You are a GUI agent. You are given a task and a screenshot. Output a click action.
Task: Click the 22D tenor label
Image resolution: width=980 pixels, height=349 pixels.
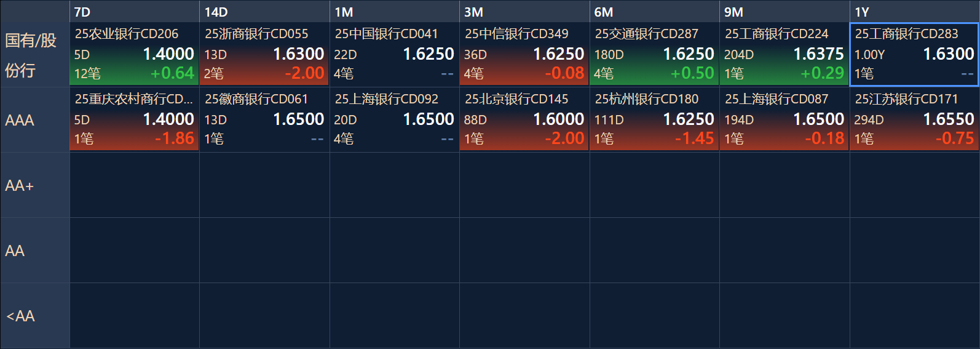[x=346, y=55]
